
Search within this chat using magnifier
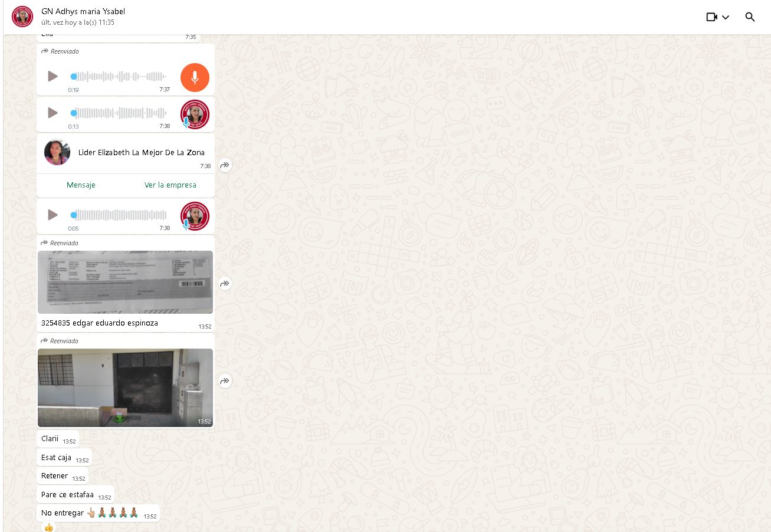click(x=750, y=17)
